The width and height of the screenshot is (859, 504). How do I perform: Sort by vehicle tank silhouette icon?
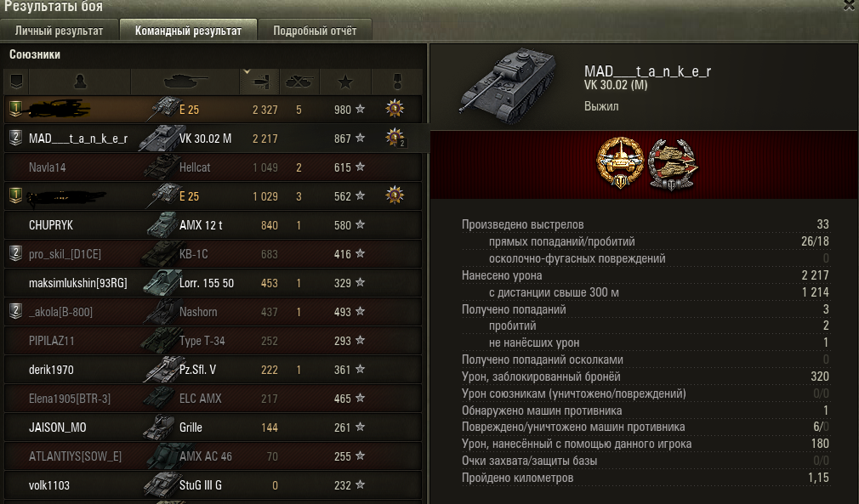pos(185,82)
